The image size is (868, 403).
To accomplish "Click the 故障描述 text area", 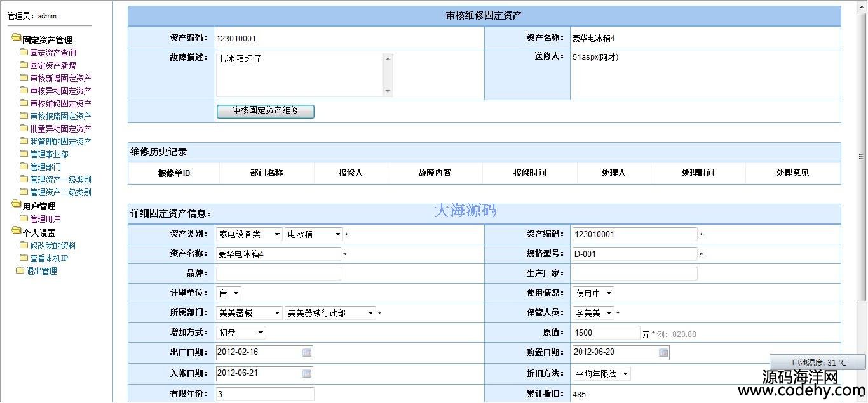I will click(x=304, y=75).
